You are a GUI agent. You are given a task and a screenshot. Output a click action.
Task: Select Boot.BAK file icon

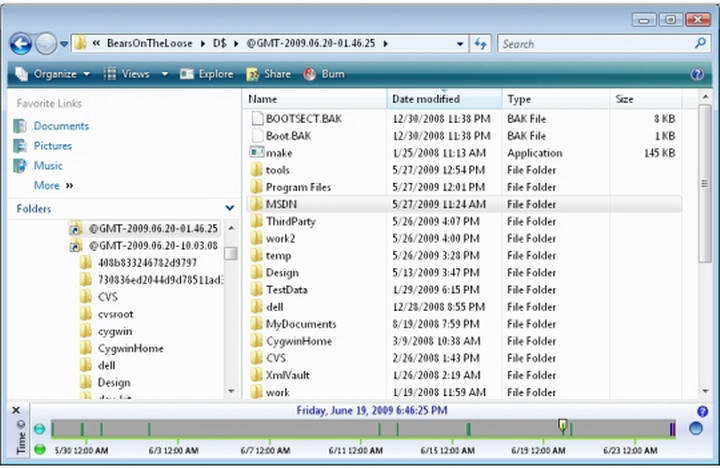click(x=257, y=135)
